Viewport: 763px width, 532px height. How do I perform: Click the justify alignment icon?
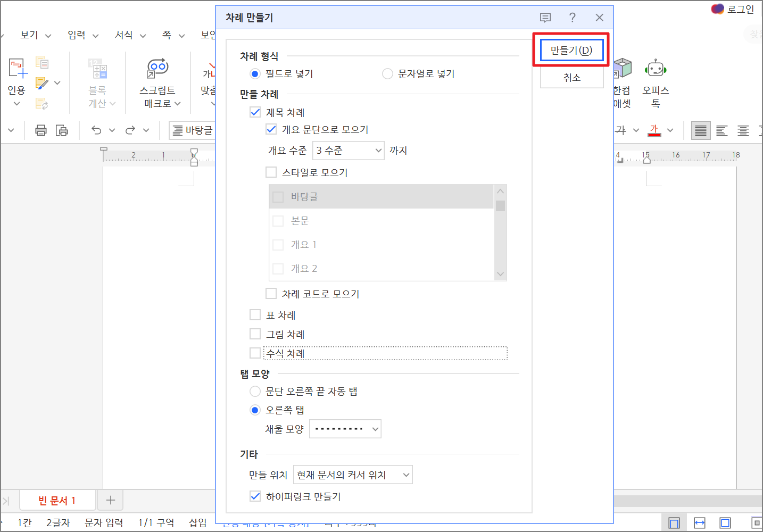click(701, 130)
